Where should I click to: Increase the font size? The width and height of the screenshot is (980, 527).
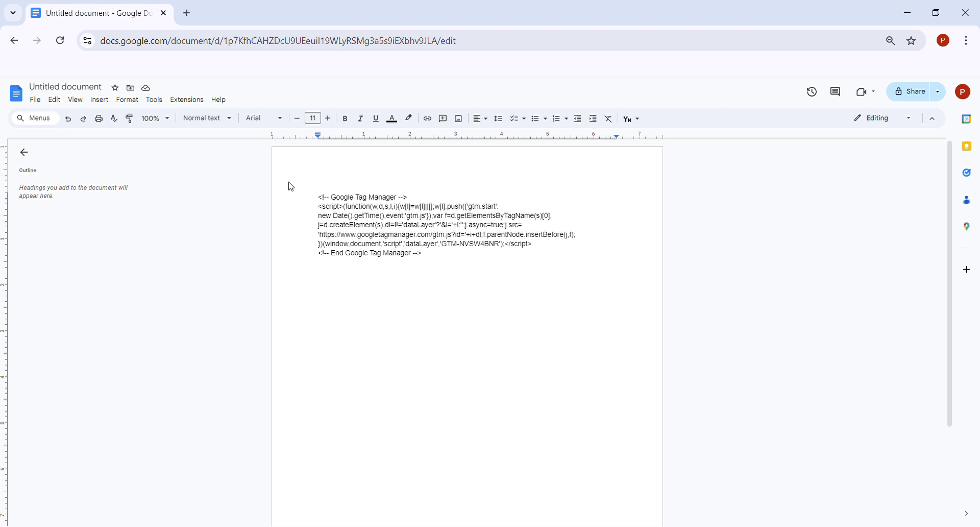click(x=328, y=118)
